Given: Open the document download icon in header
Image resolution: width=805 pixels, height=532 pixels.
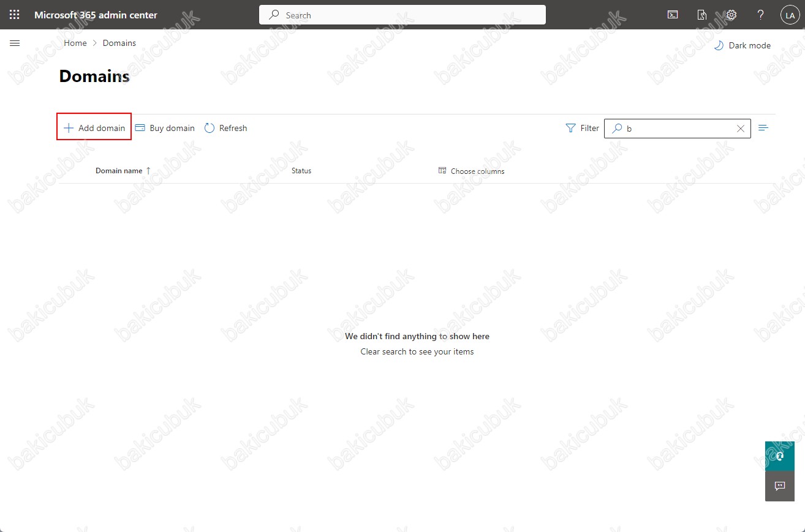Looking at the screenshot, I should [x=702, y=15].
